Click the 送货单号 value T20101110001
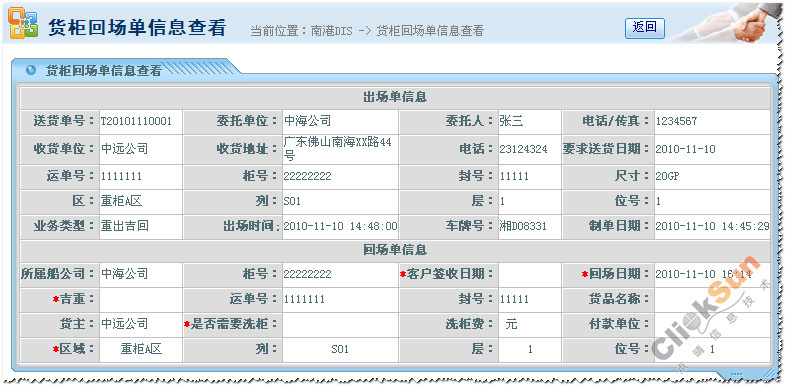Screen dimensions: 792x392 coord(136,121)
